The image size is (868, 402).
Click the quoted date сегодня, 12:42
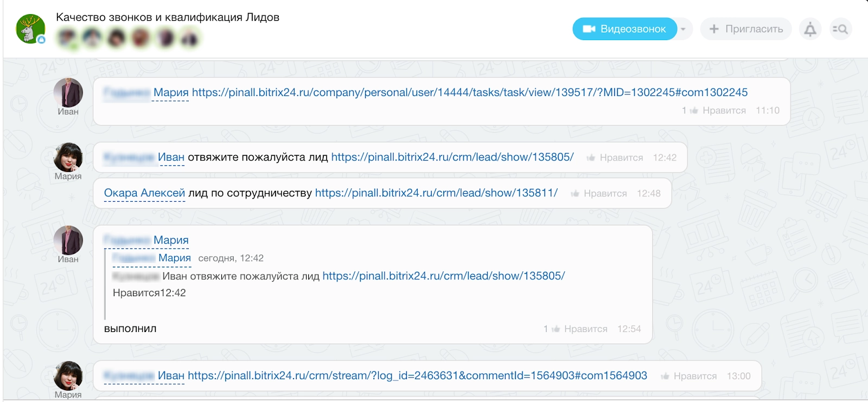tap(231, 258)
